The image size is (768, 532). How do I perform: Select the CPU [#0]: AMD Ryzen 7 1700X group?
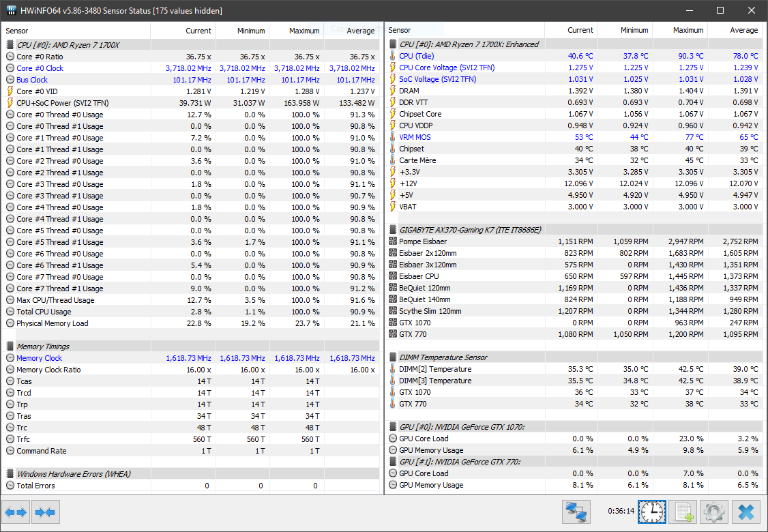(190, 44)
